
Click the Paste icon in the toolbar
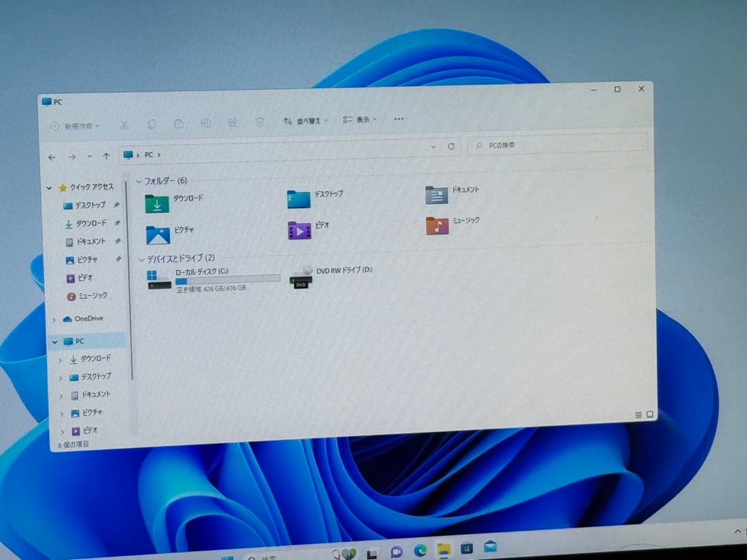[x=179, y=123]
